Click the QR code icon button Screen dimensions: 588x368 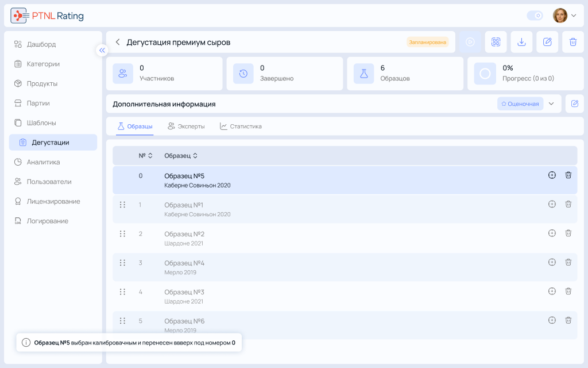(x=496, y=42)
